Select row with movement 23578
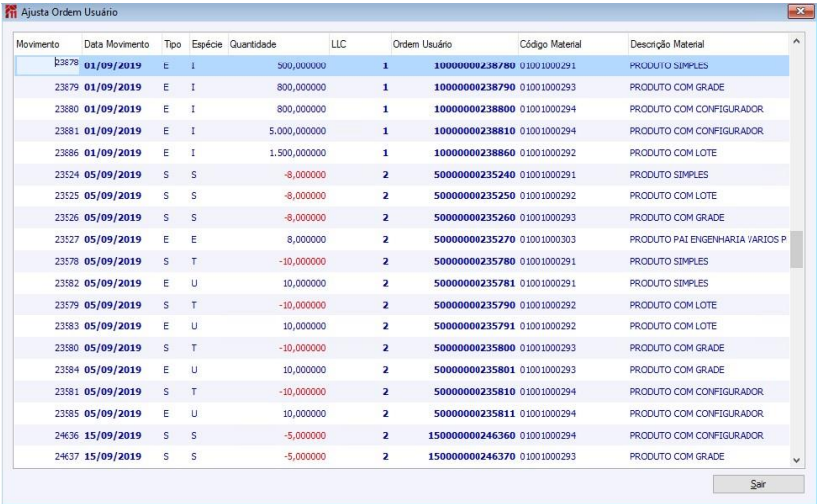 401,261
